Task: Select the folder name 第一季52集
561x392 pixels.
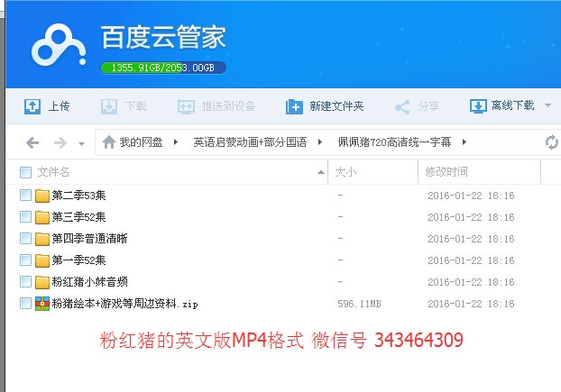Action: click(78, 260)
